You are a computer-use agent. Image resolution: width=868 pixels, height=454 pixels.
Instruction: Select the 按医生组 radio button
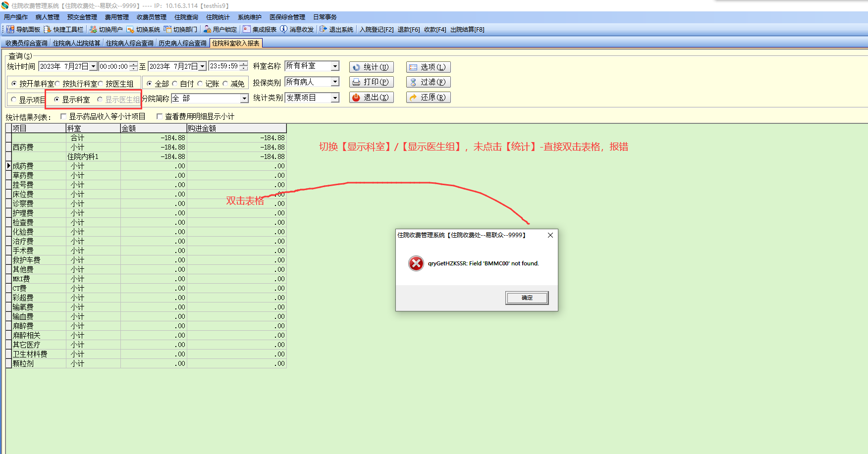tap(101, 84)
